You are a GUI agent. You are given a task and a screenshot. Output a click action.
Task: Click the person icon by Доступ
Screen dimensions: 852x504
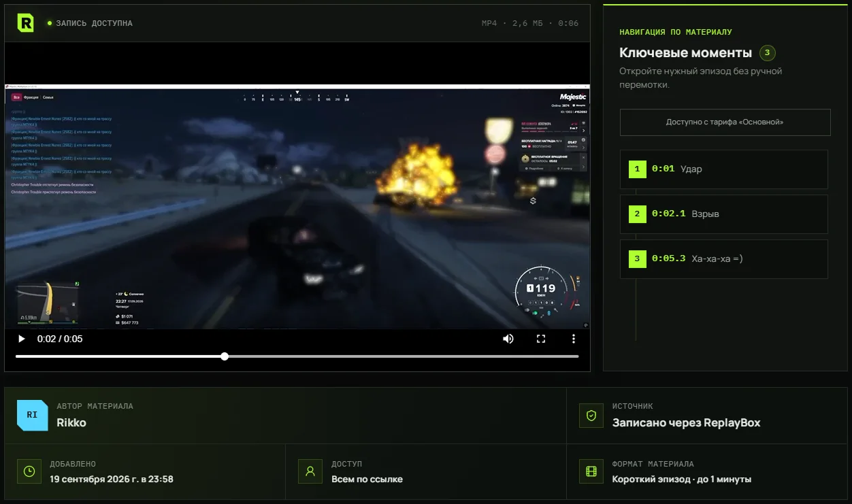point(310,471)
